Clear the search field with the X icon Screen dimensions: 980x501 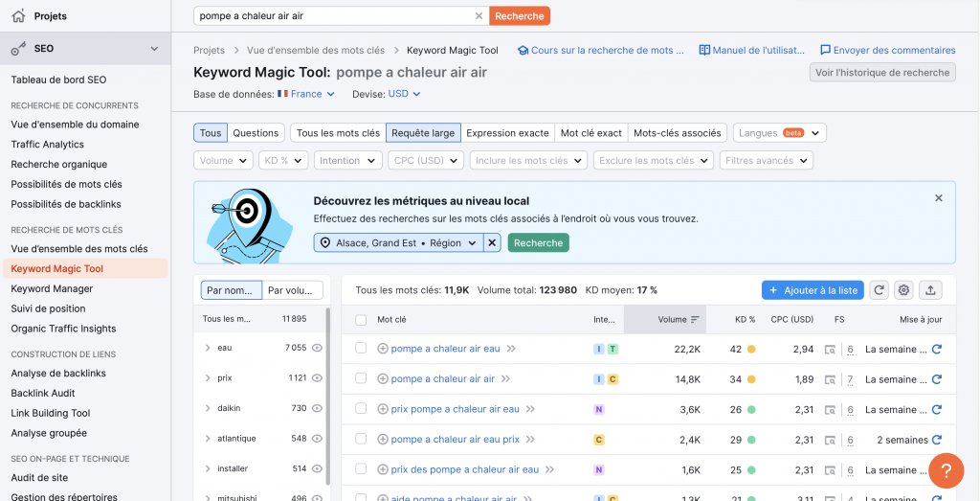click(479, 16)
